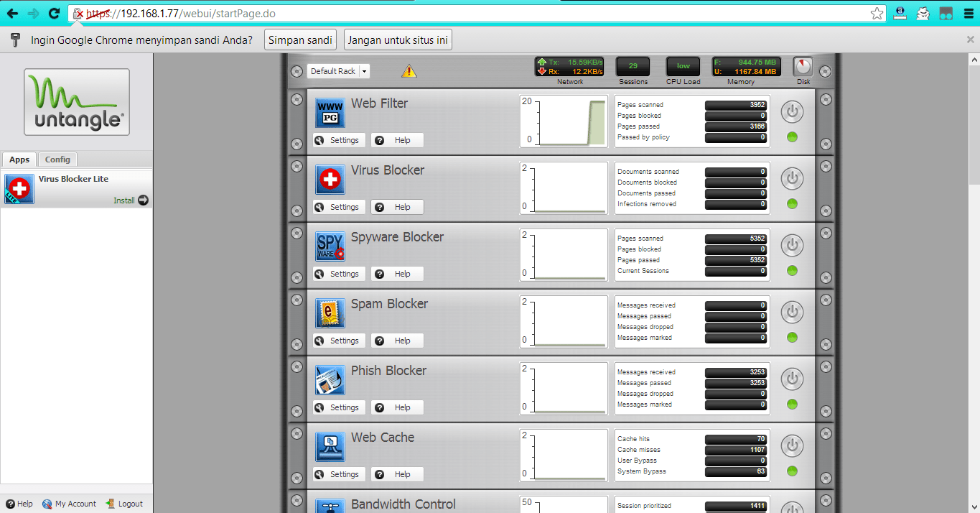Click the Disk usage gauge icon
The height and width of the screenshot is (513, 980).
803,67
